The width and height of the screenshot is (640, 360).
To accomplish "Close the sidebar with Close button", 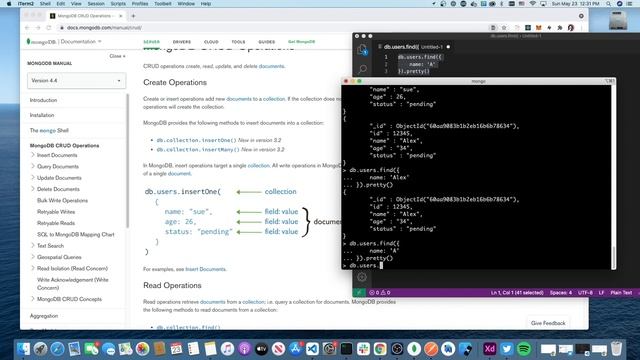I will 117,56.
